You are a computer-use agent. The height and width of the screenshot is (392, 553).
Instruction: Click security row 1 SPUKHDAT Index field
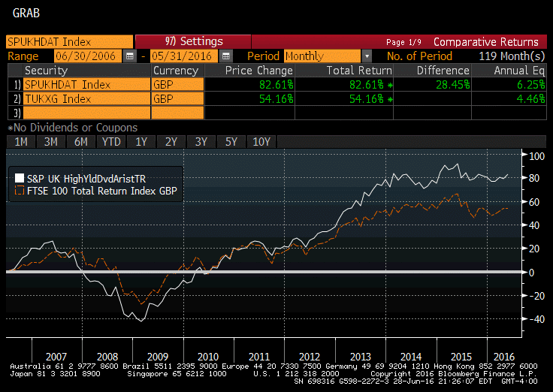86,85
